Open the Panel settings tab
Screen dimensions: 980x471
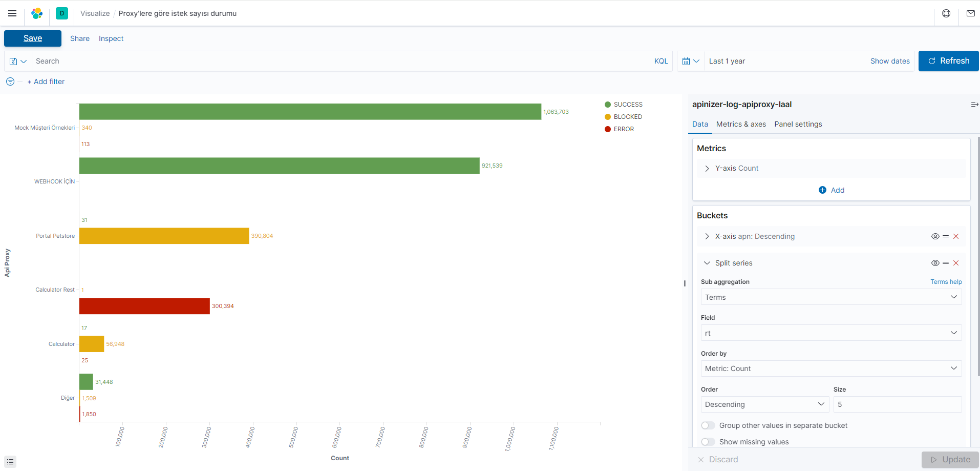(798, 124)
